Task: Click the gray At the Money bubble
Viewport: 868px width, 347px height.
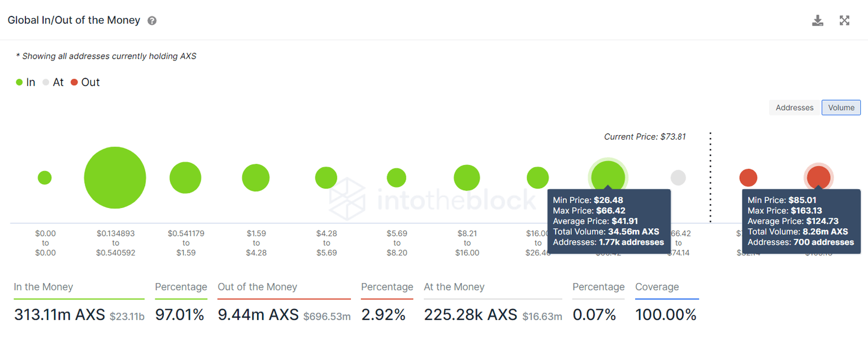Action: click(678, 178)
